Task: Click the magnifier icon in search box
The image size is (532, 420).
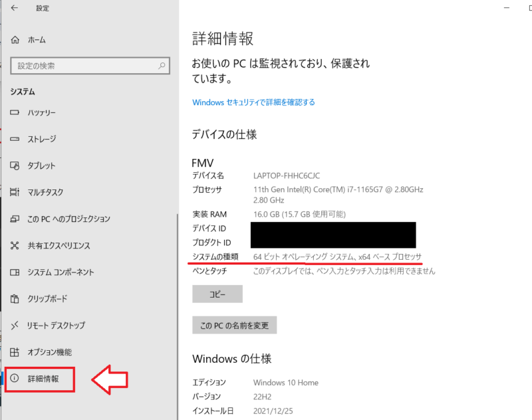Action: [x=162, y=65]
